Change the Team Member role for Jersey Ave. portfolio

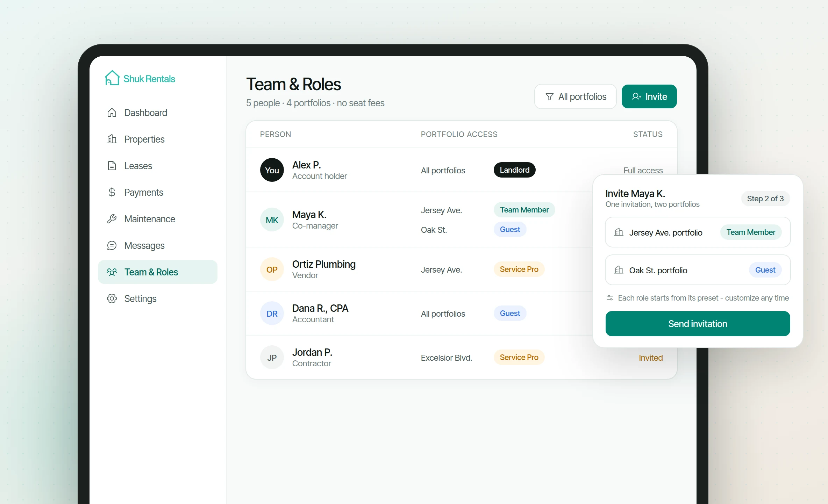point(751,232)
